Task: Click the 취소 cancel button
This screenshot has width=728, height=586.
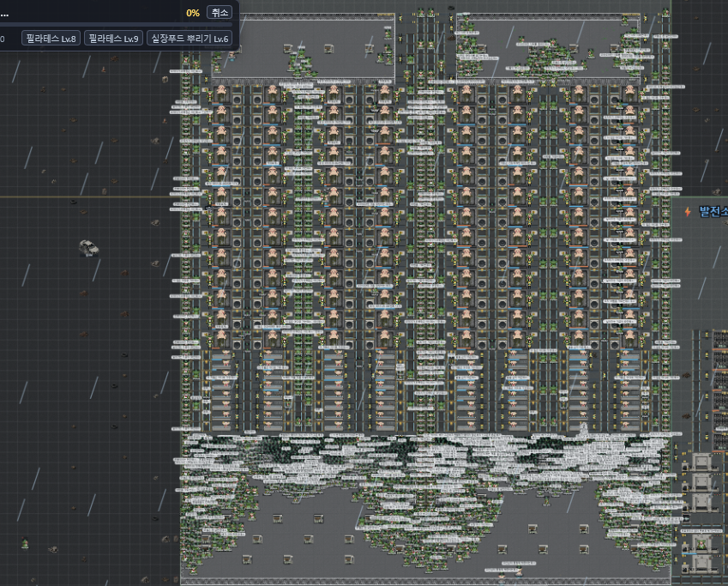Action: point(220,13)
